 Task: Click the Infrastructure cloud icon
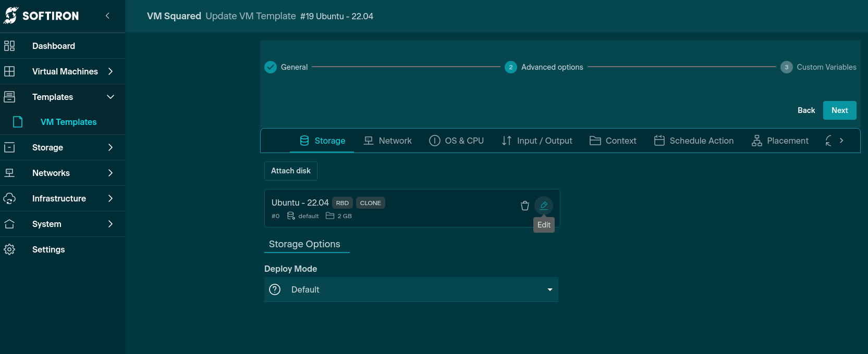point(9,198)
